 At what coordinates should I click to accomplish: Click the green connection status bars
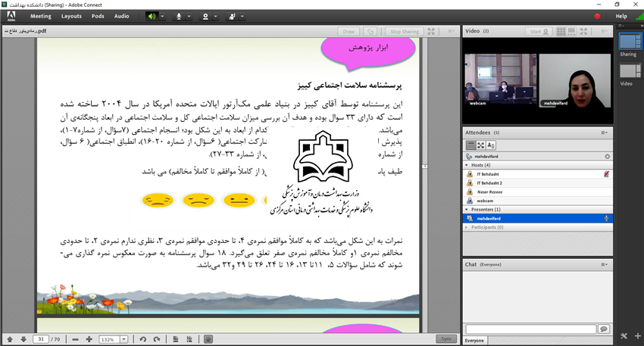click(x=639, y=17)
